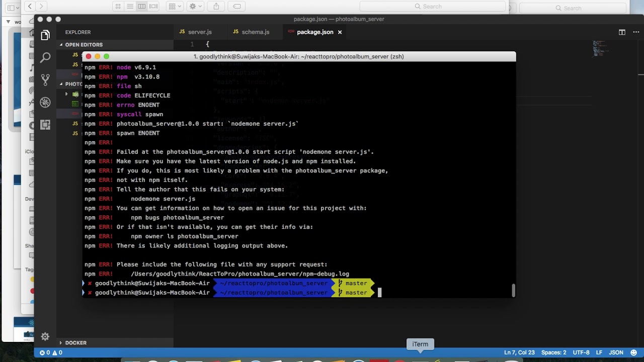The height and width of the screenshot is (362, 644).
Task: Click the iTerm terminal scrollbar thumb
Action: tap(513, 291)
